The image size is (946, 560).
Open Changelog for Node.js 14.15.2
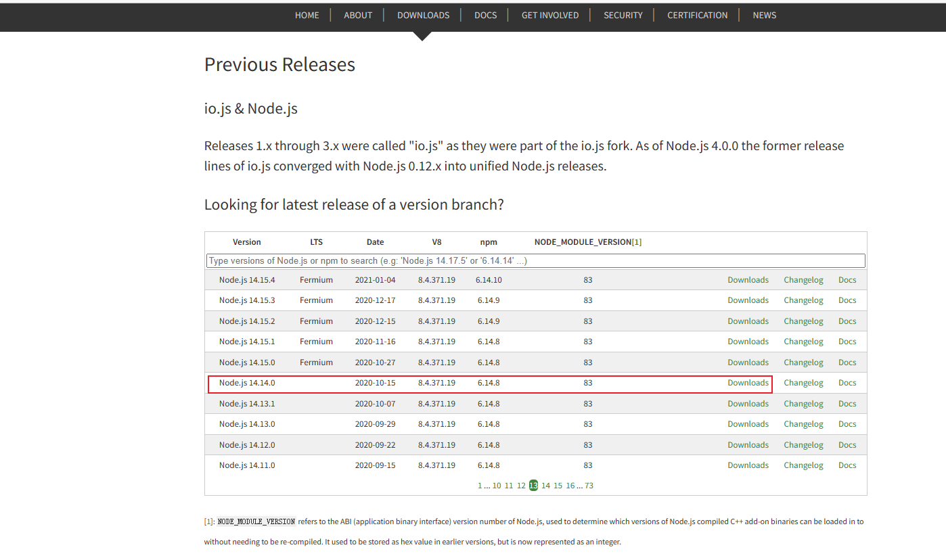pyautogui.click(x=803, y=321)
